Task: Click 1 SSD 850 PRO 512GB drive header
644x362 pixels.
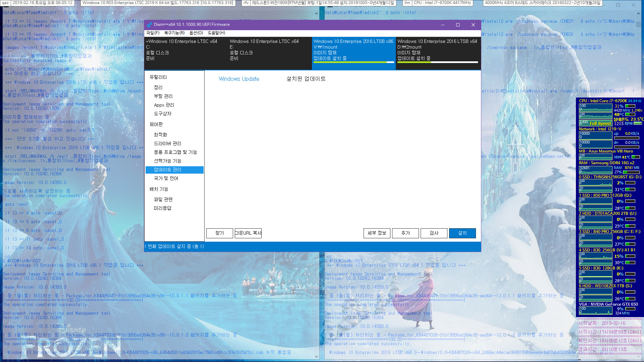Action: click(605, 195)
